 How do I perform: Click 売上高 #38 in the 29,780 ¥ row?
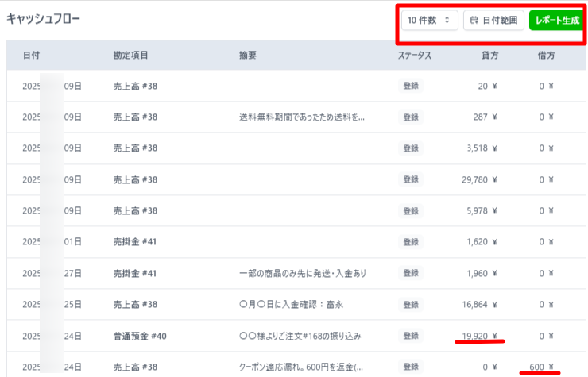pyautogui.click(x=136, y=179)
